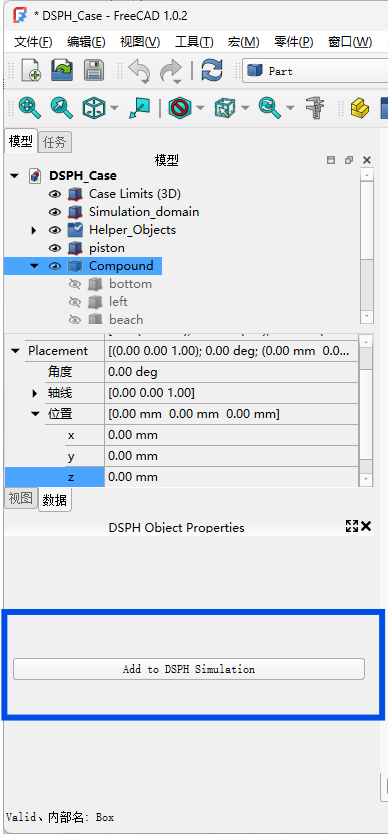
Task: Open the measure caliper tool
Action: [315, 108]
